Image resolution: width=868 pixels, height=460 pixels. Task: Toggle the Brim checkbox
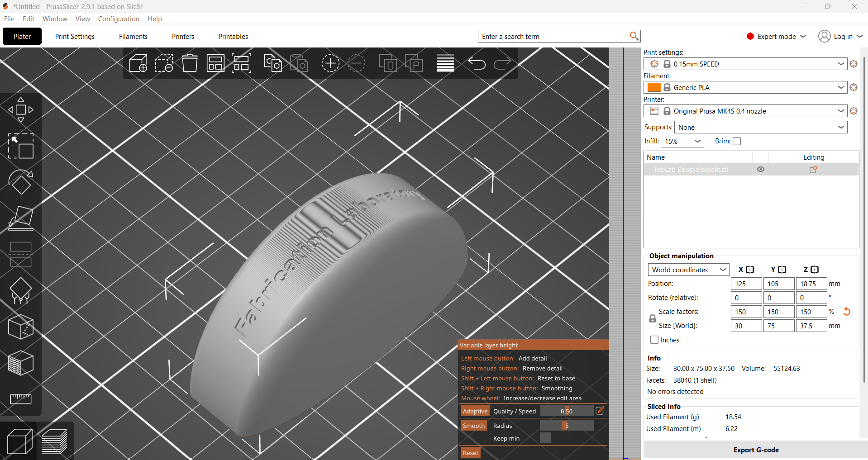pos(737,141)
